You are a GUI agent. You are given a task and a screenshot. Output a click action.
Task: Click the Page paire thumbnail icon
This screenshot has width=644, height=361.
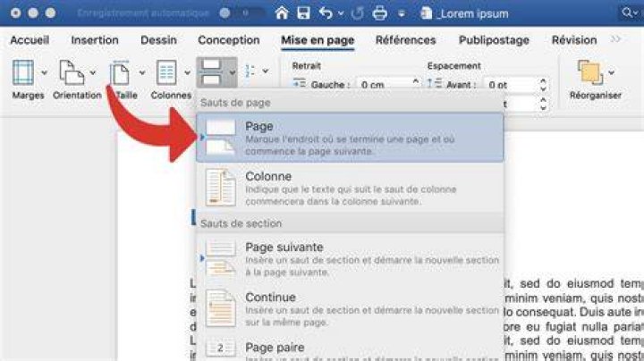tap(221, 349)
